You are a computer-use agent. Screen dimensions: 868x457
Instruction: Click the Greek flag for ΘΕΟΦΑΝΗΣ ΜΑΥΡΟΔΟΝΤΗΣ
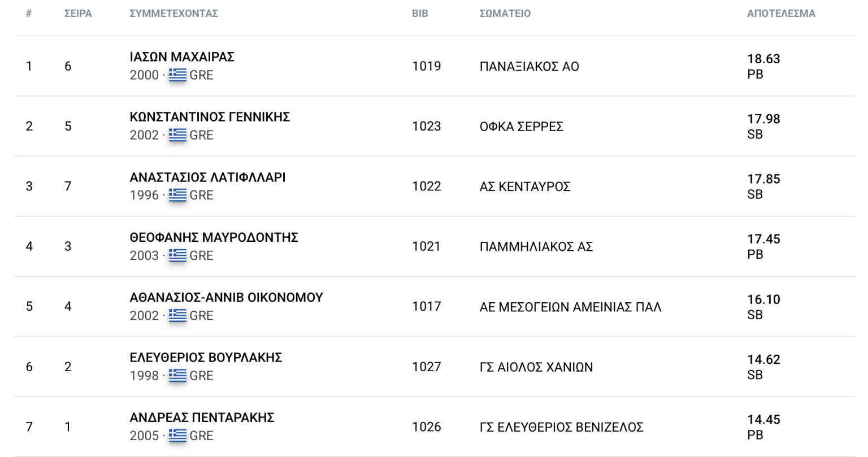[177, 255]
